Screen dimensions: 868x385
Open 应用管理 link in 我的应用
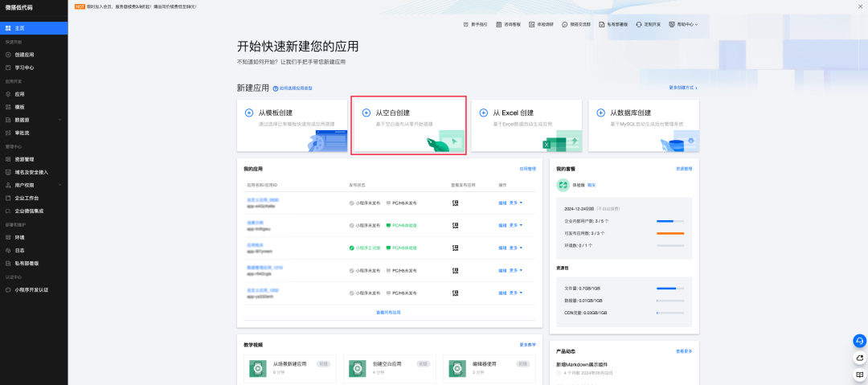click(527, 169)
